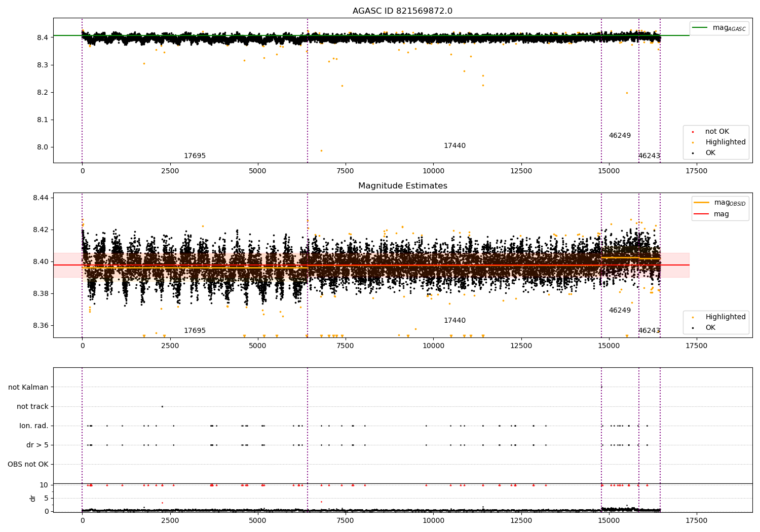The height and width of the screenshot is (532, 760).
Task: Click the 'dr' y-axis label
Action: (x=32, y=498)
